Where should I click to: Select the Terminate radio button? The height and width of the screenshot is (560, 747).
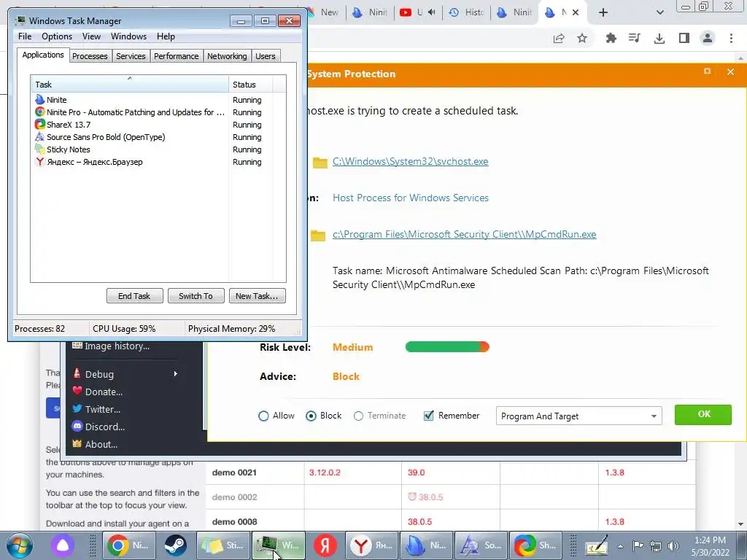point(358,416)
